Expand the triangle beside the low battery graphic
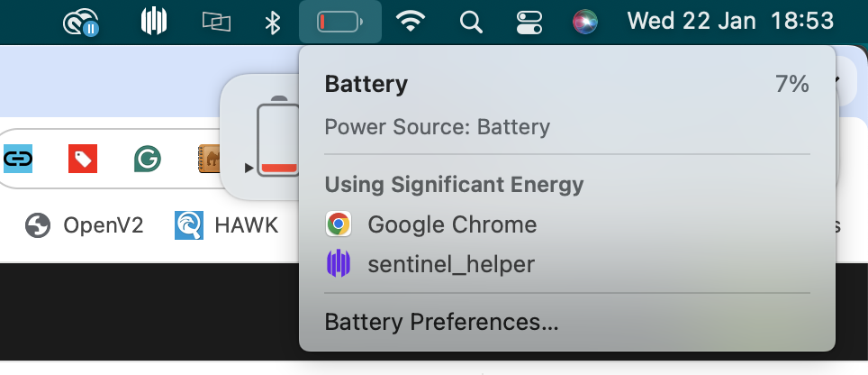The width and height of the screenshot is (868, 375). 249,168
